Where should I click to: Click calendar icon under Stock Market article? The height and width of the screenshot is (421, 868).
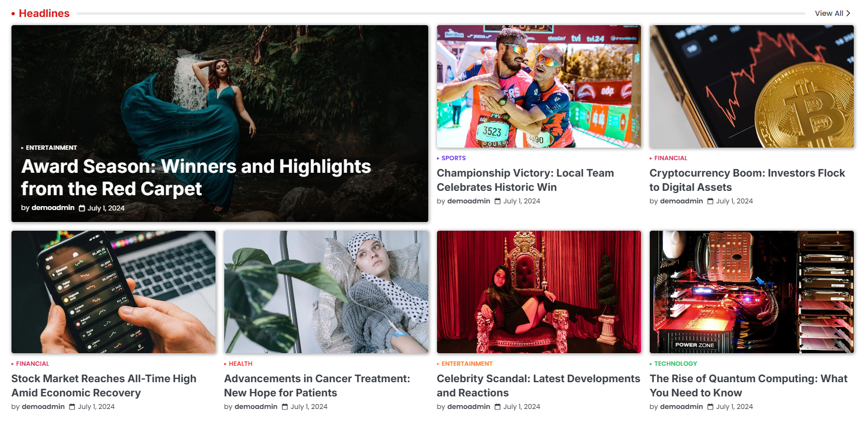72,407
